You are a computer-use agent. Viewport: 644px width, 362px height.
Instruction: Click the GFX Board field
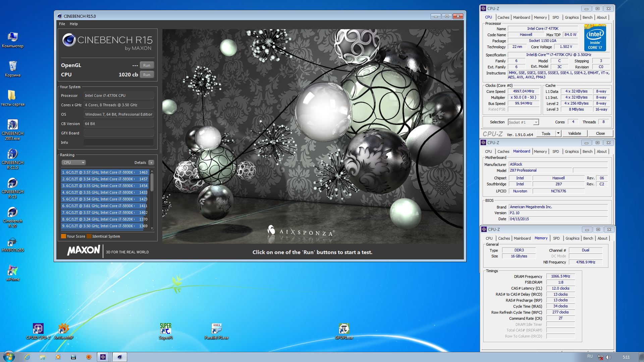[x=119, y=133]
